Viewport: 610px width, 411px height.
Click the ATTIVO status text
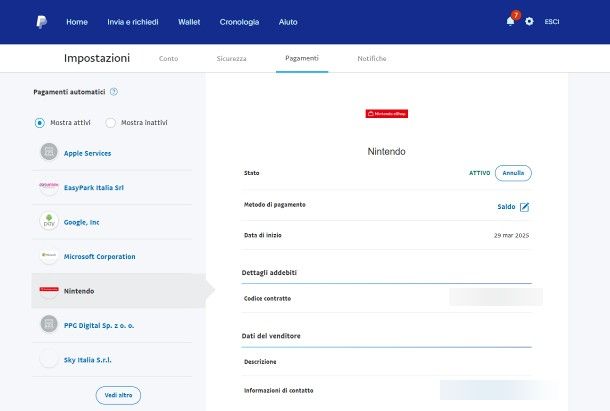click(480, 173)
